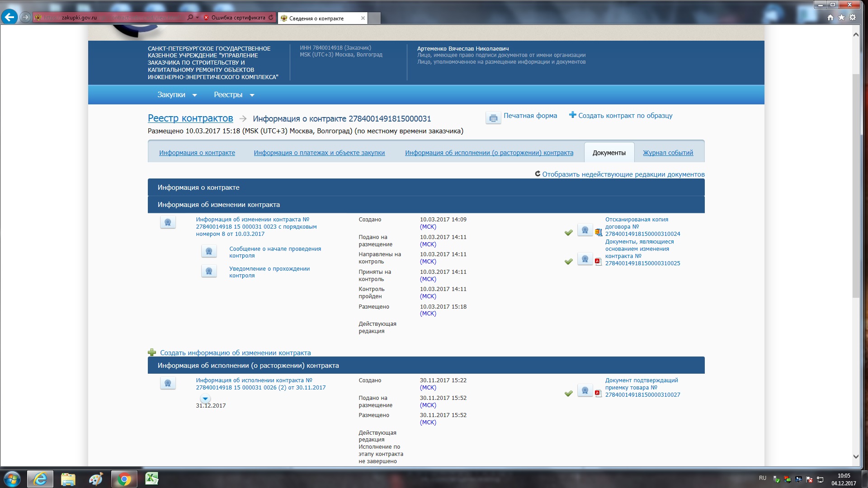
Task: Click the signature icon beside Сообщение о начале проведения контроля
Action: 209,251
